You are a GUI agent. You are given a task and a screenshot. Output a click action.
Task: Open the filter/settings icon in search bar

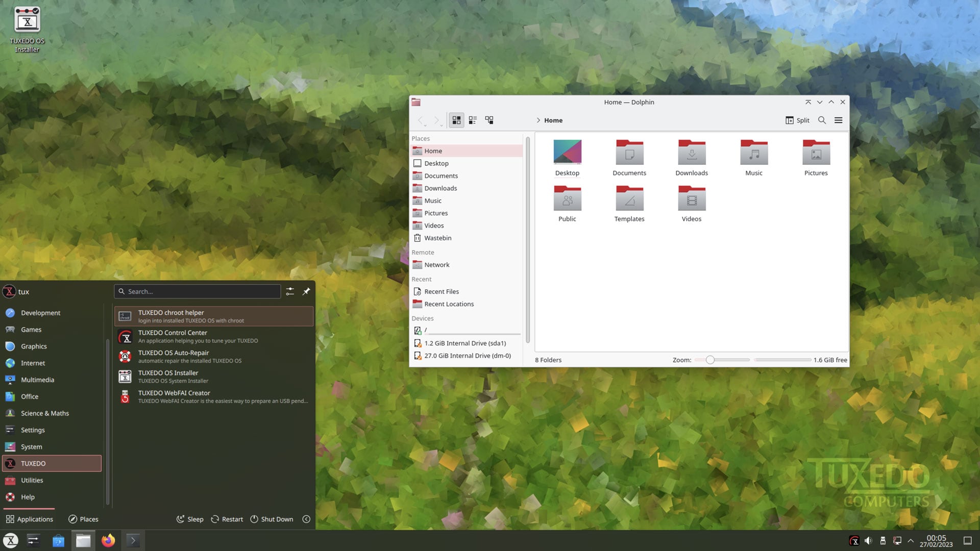[291, 291]
